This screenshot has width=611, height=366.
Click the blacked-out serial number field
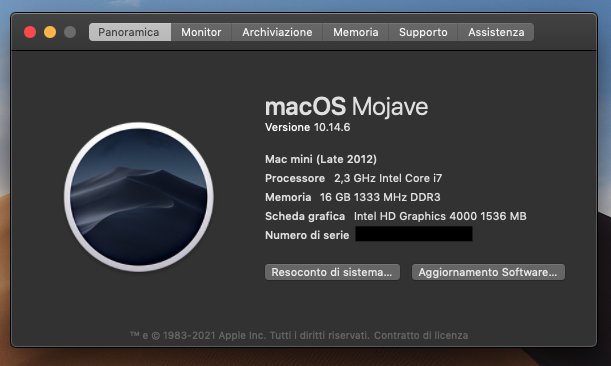pyautogui.click(x=414, y=234)
